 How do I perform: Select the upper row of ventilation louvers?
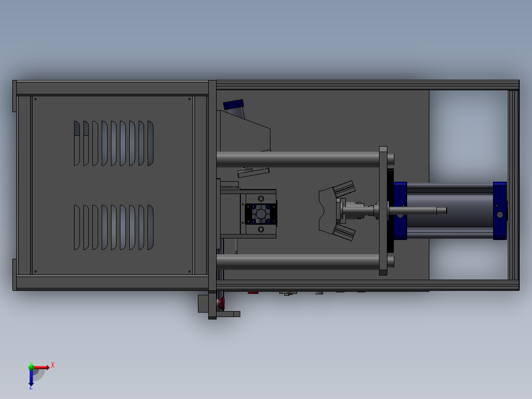[114, 143]
